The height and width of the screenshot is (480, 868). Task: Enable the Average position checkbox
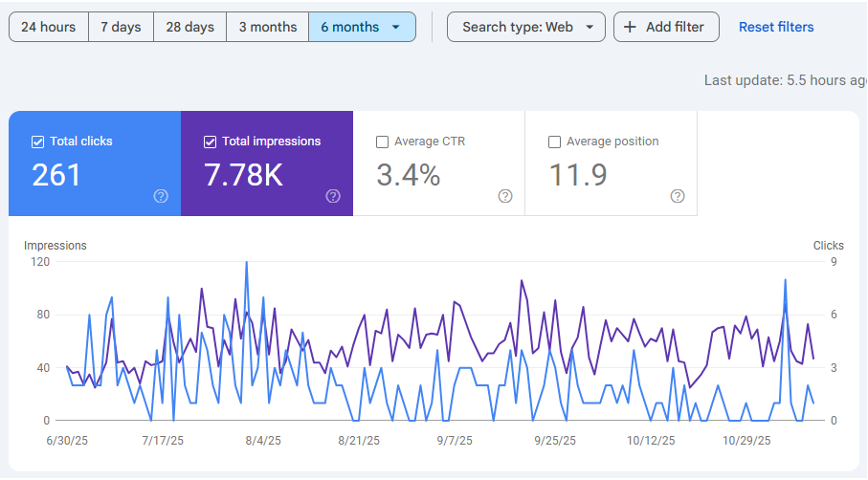tap(555, 142)
